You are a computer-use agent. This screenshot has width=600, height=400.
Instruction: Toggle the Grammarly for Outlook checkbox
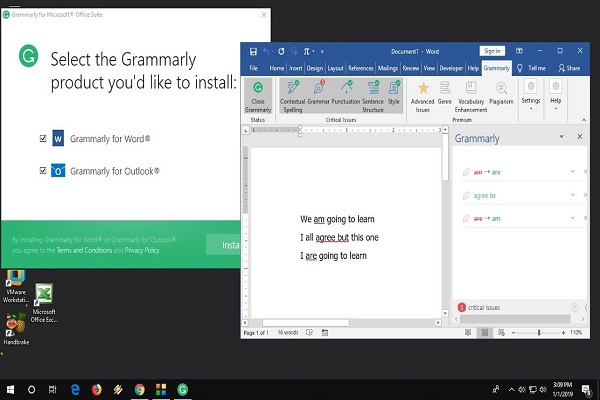[x=41, y=171]
